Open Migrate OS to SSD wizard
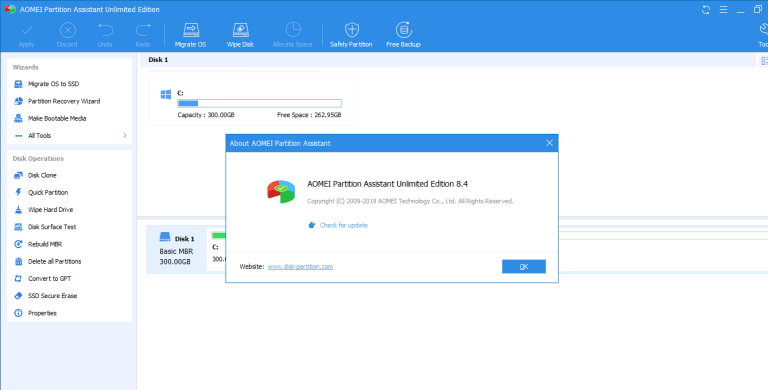 click(53, 84)
